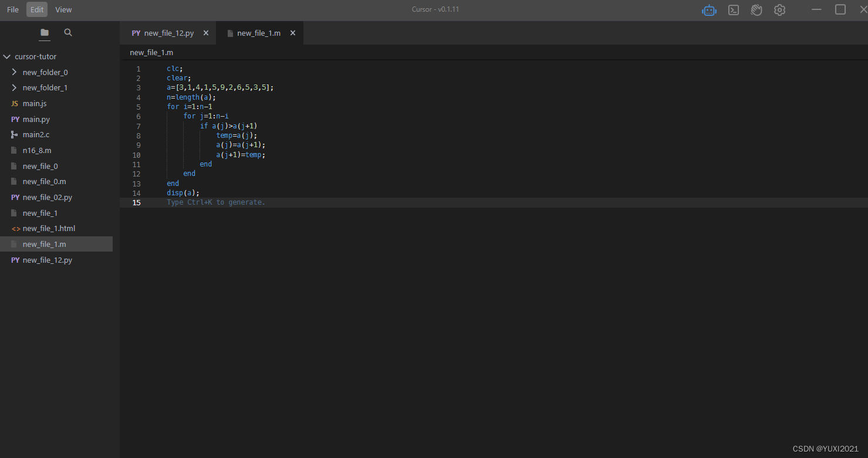Image resolution: width=868 pixels, height=458 pixels.
Task: Click the 'if a(j)>a(j+1)' line
Action: click(x=229, y=126)
